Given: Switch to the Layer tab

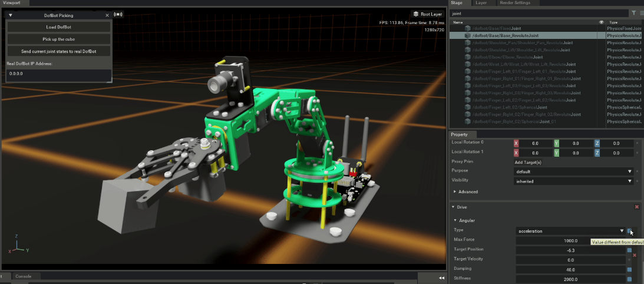Looking at the screenshot, I should click(x=481, y=3).
